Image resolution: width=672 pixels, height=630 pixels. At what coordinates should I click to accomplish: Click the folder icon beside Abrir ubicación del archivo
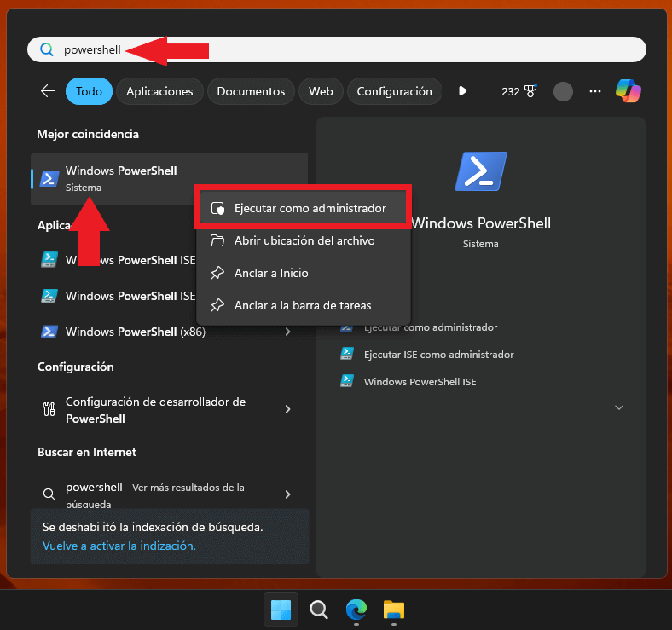(x=217, y=240)
